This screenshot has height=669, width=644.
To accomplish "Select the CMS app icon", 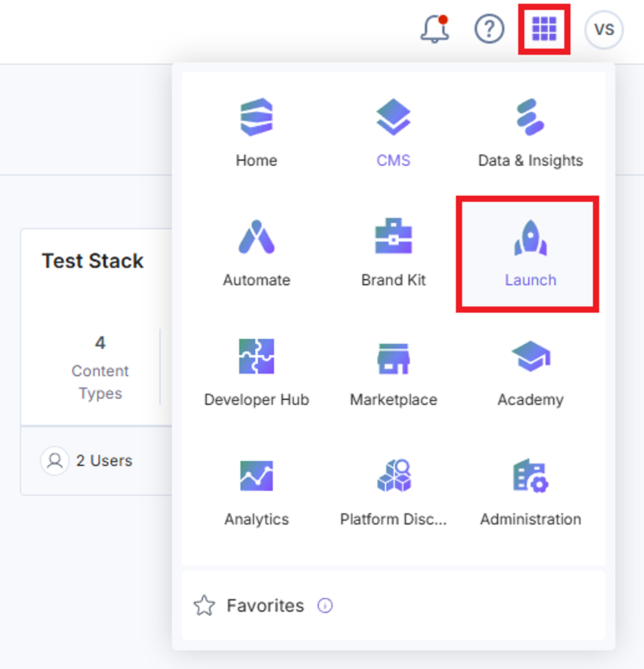I will pyautogui.click(x=393, y=117).
